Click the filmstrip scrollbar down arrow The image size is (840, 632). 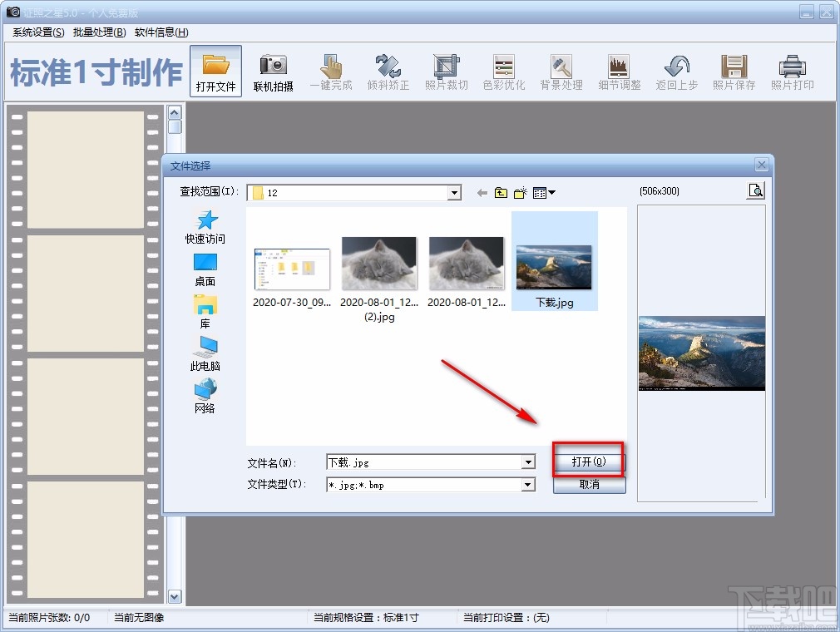pyautogui.click(x=175, y=596)
